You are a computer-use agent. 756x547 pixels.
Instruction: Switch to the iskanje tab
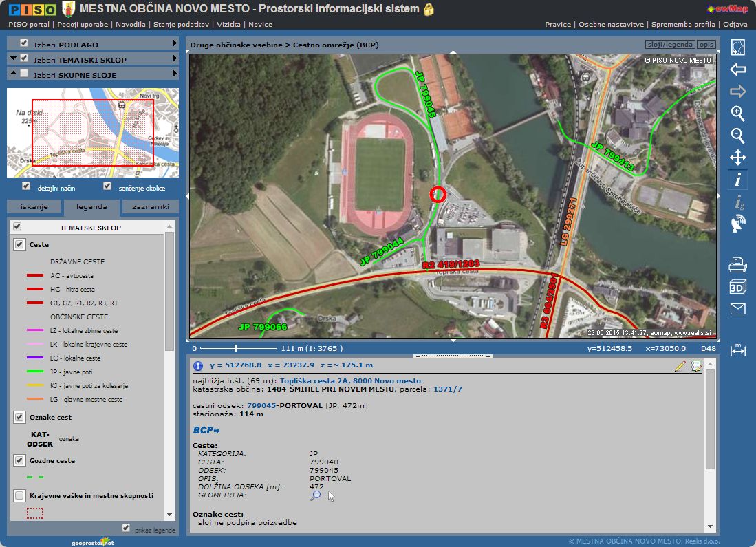[34, 206]
